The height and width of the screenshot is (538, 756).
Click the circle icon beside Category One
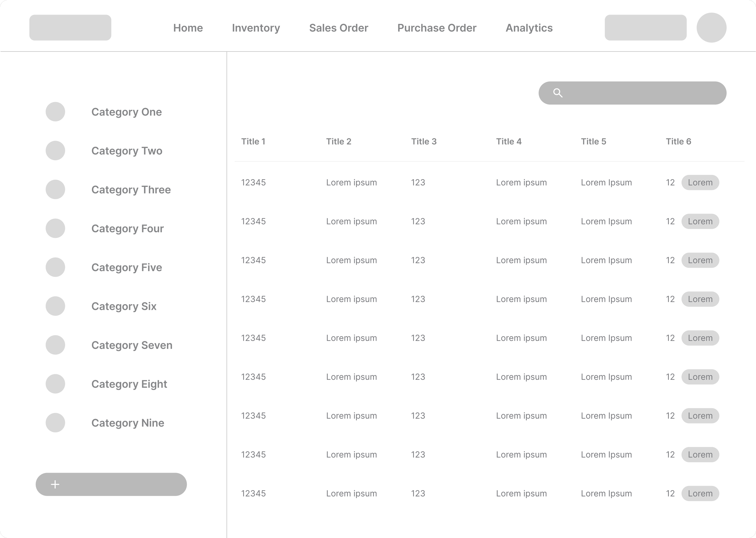[55, 112]
